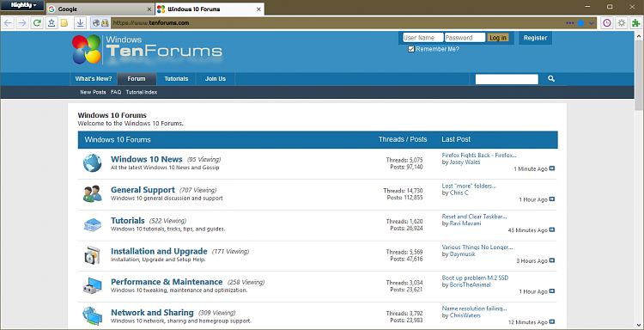
Task: Click the address bar URL field
Action: pos(337,23)
